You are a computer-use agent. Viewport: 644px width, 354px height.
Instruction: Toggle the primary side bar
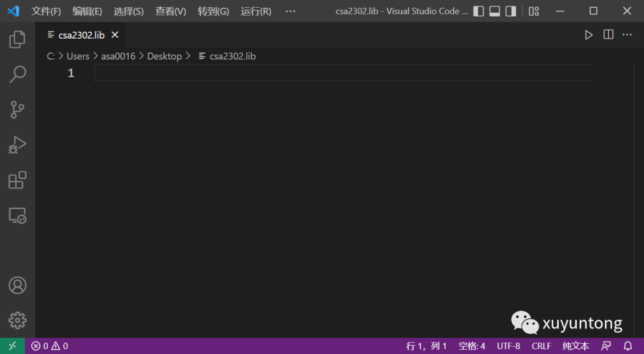(478, 11)
